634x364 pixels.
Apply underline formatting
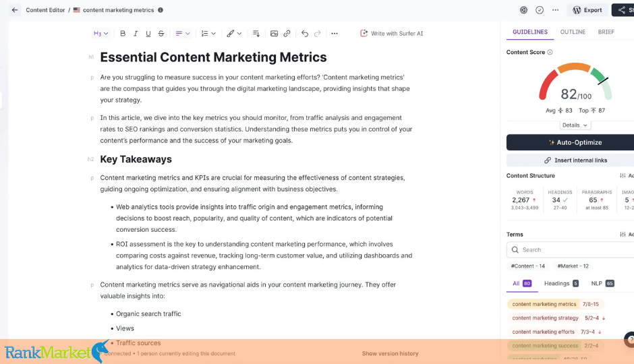tap(148, 34)
